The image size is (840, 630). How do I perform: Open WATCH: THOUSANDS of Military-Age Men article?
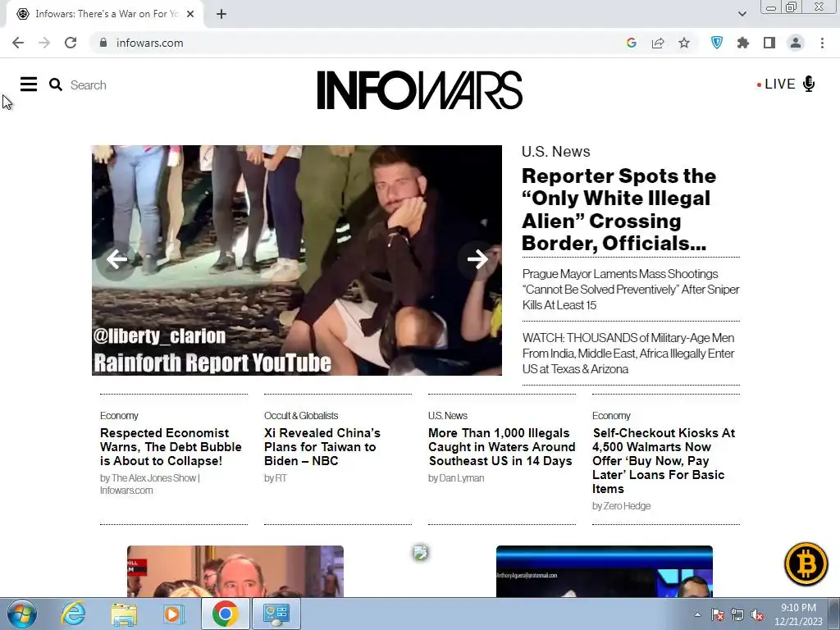628,354
